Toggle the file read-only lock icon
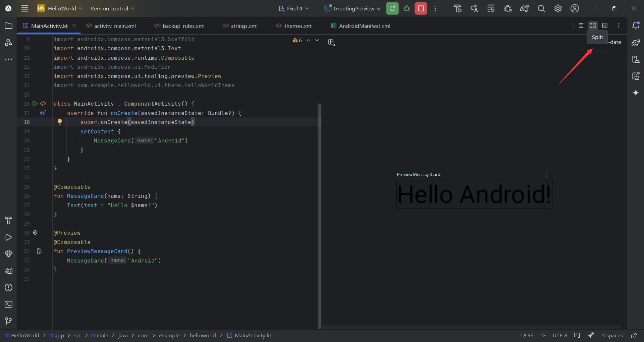This screenshot has width=644, height=342. click(x=634, y=335)
